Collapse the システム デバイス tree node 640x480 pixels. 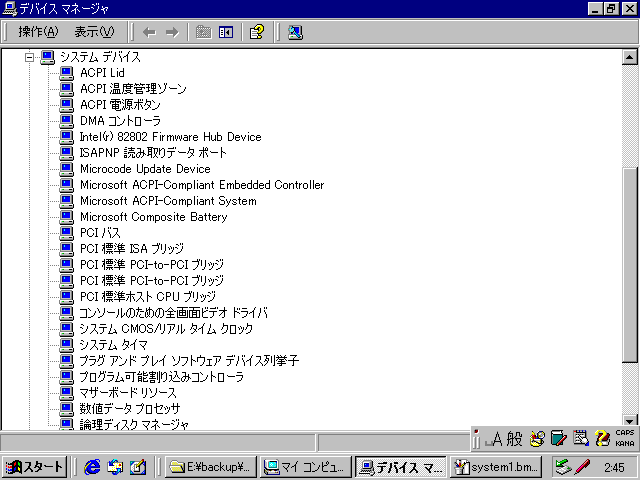pyautogui.click(x=29, y=57)
